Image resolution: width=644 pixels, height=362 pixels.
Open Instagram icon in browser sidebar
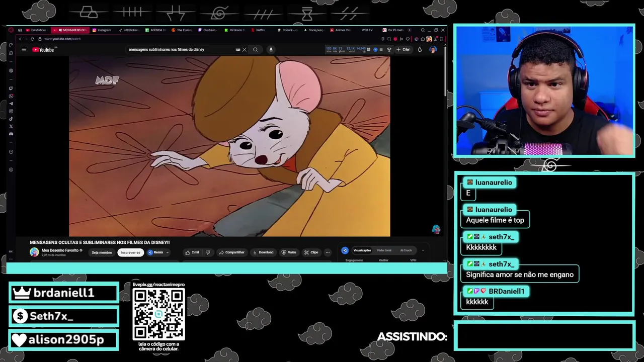(11, 111)
